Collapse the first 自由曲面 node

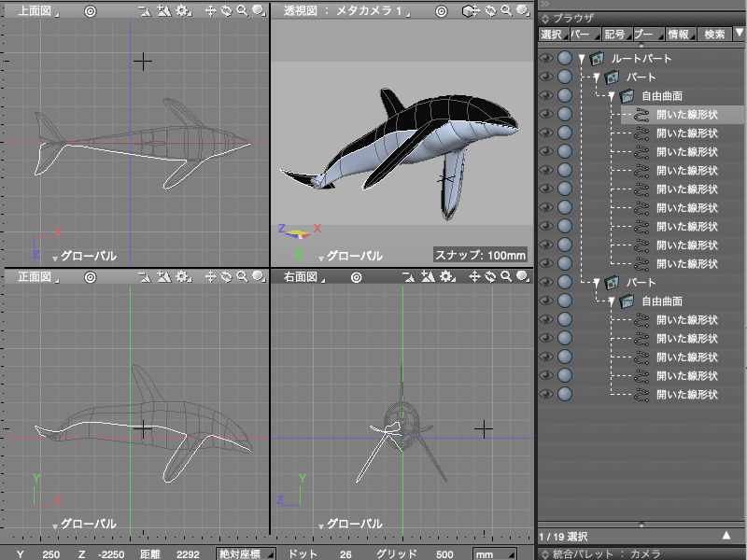[613, 95]
